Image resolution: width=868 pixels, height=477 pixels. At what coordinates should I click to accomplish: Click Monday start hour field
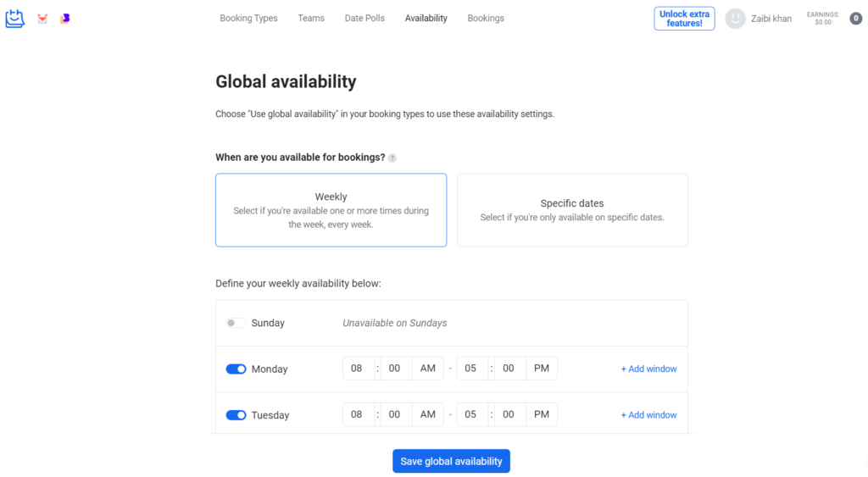click(357, 369)
